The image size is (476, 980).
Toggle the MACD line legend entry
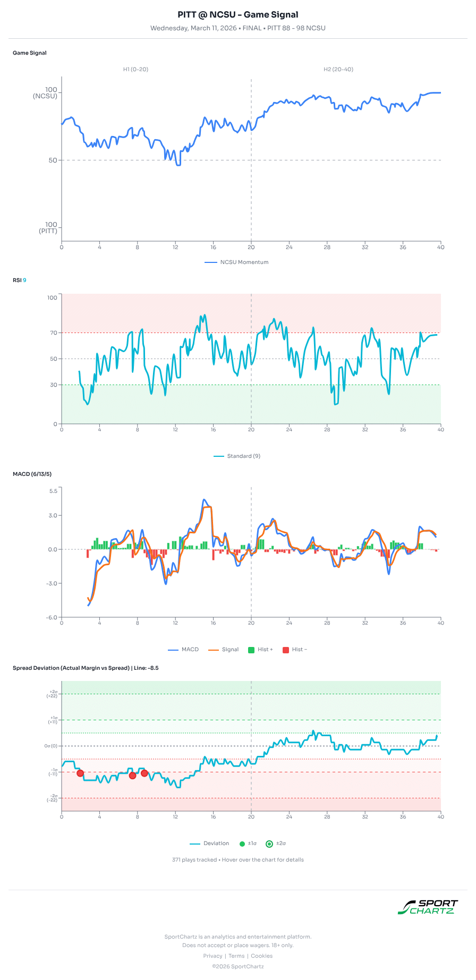tap(183, 650)
